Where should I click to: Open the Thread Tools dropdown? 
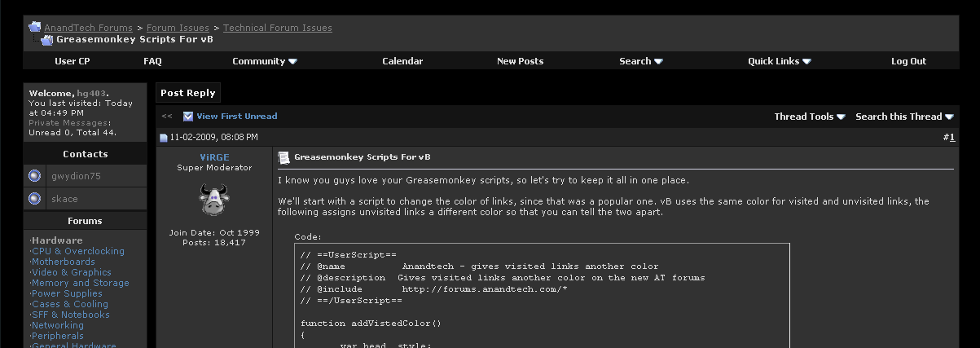pyautogui.click(x=810, y=117)
